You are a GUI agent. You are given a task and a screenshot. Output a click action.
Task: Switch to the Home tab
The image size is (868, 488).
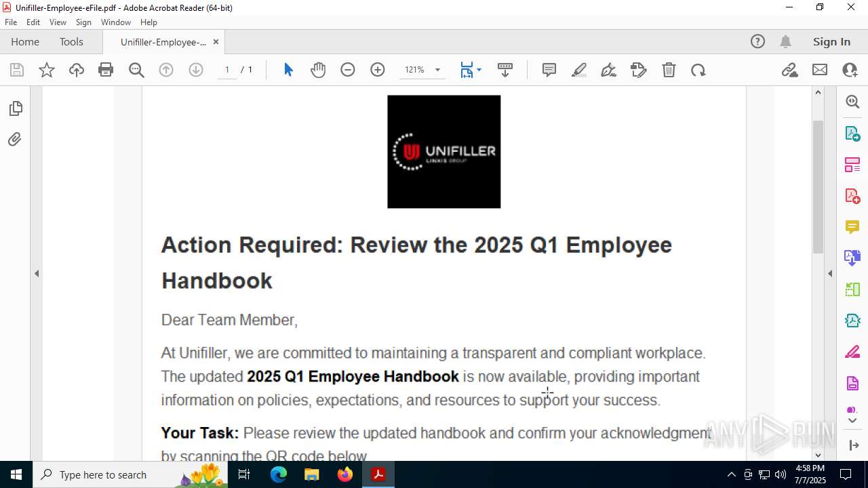[25, 42]
